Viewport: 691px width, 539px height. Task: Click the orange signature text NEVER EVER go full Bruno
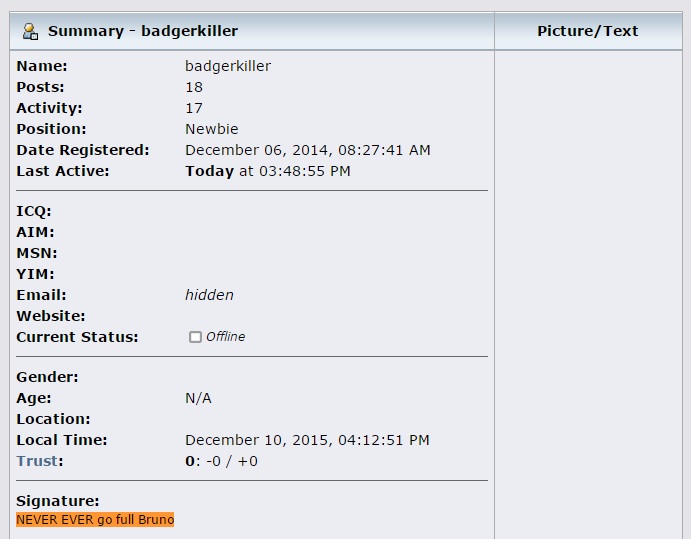tap(95, 520)
